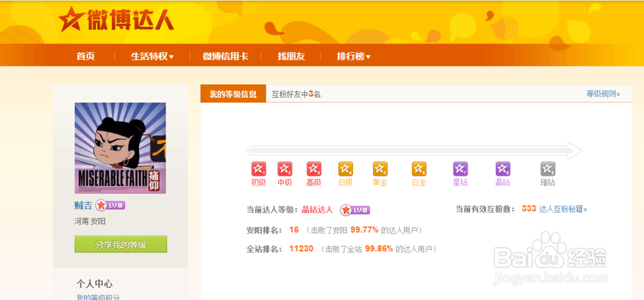This screenshot has height=300, width=644.
Task: Select the 黄金 level 5 badge icon
Action: [381, 169]
